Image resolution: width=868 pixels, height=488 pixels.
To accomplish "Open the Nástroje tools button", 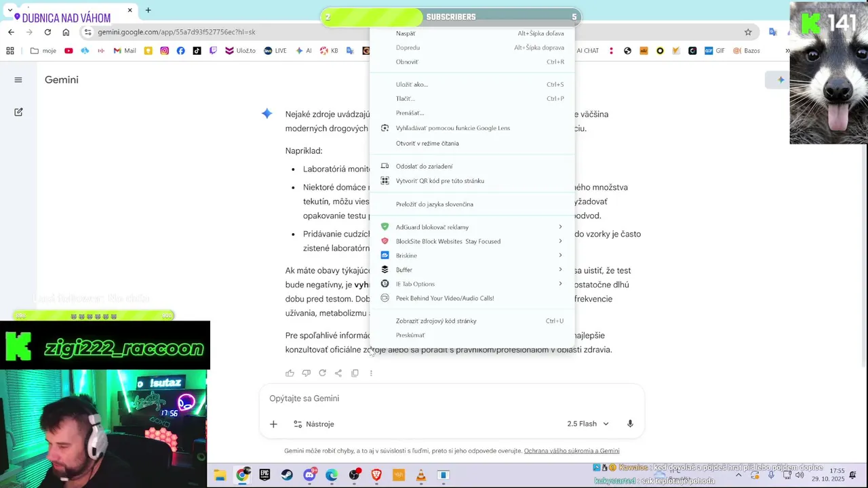I will coord(313,424).
